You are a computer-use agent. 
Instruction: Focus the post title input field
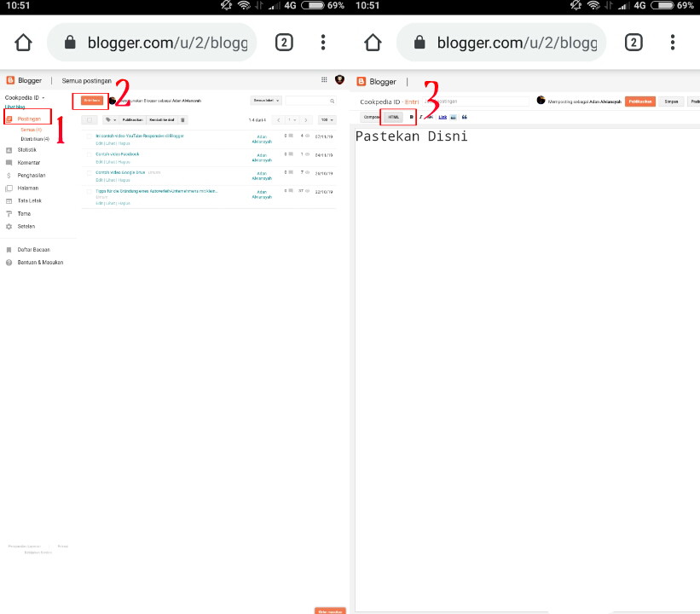[476, 101]
